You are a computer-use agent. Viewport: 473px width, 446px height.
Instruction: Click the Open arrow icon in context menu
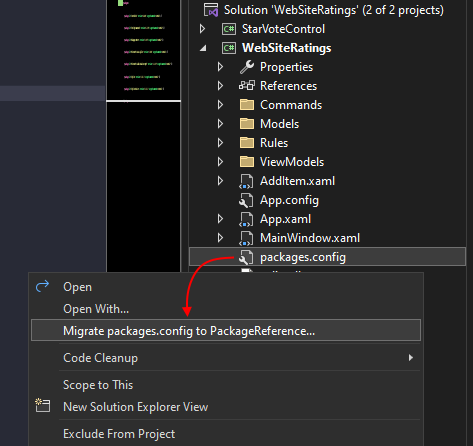tap(42, 286)
